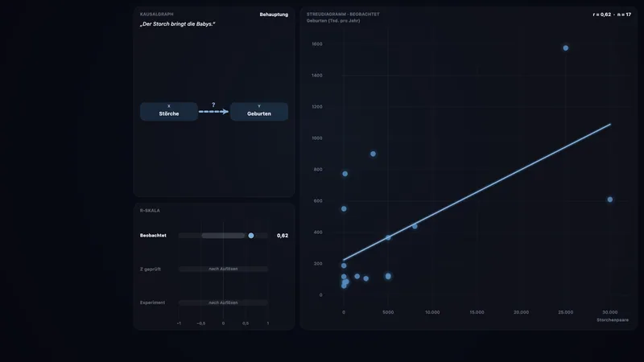This screenshot has width=644, height=362.
Task: Click the data point near 780 births
Action: [345, 174]
